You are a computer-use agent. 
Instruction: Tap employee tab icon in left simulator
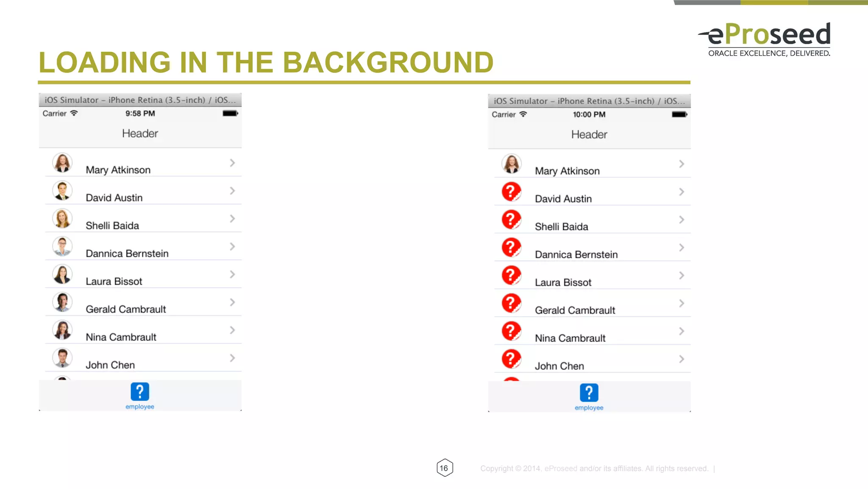pos(140,392)
